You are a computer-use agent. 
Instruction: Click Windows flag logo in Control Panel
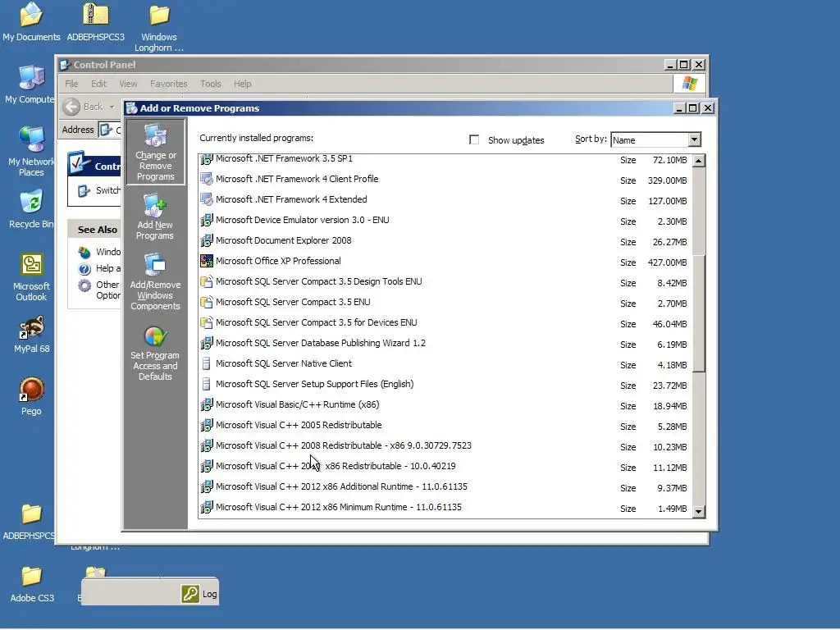coord(689,84)
